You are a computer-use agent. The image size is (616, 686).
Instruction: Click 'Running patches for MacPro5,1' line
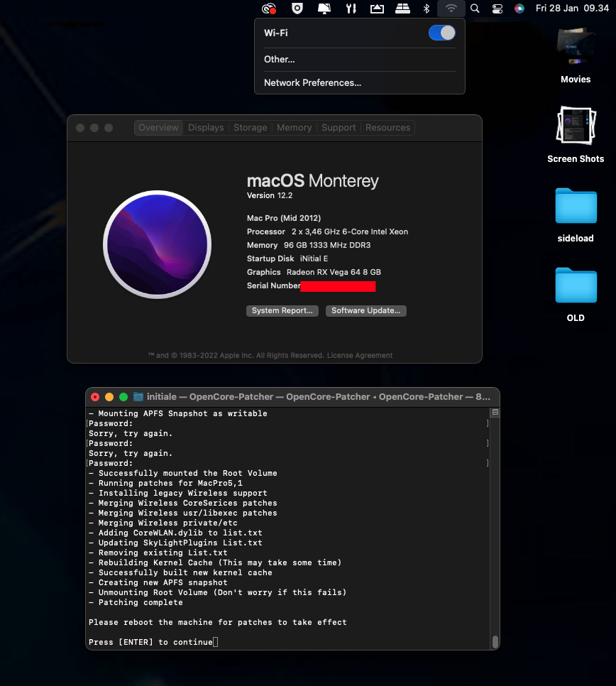(x=165, y=483)
